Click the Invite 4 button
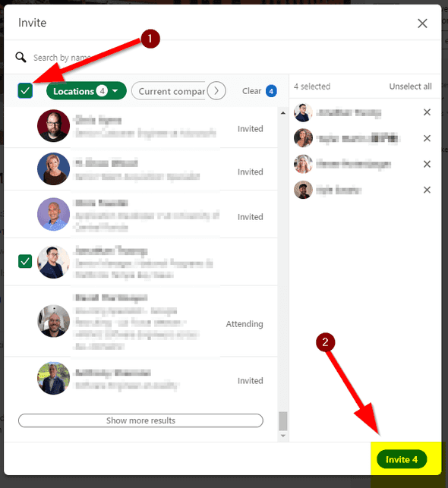The width and height of the screenshot is (448, 488). [x=402, y=459]
